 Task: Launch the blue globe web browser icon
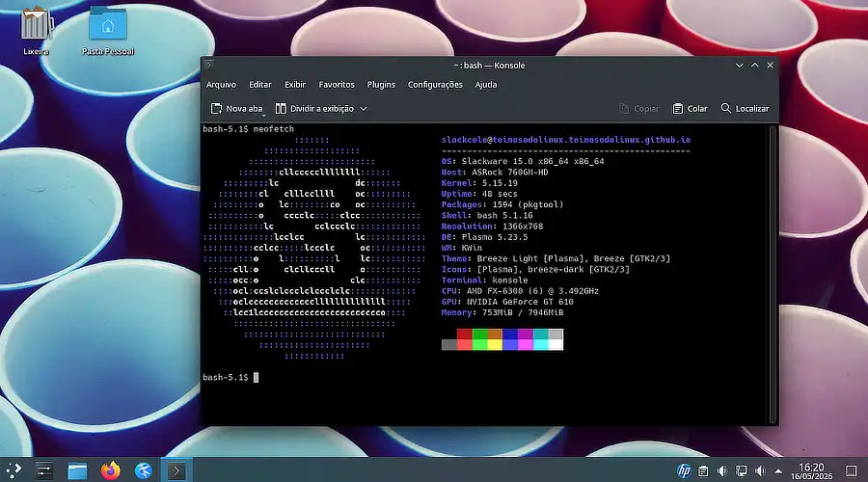tap(144, 470)
